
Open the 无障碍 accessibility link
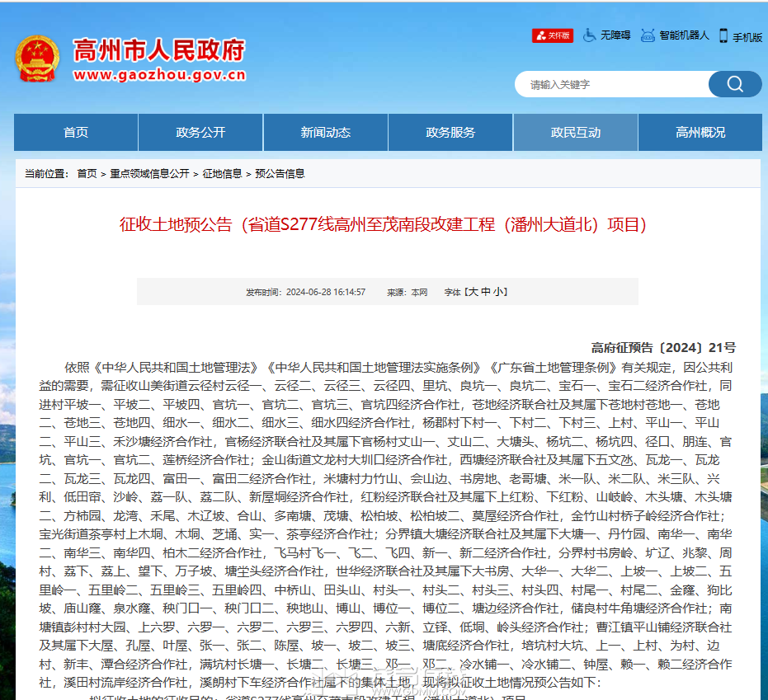click(x=615, y=35)
